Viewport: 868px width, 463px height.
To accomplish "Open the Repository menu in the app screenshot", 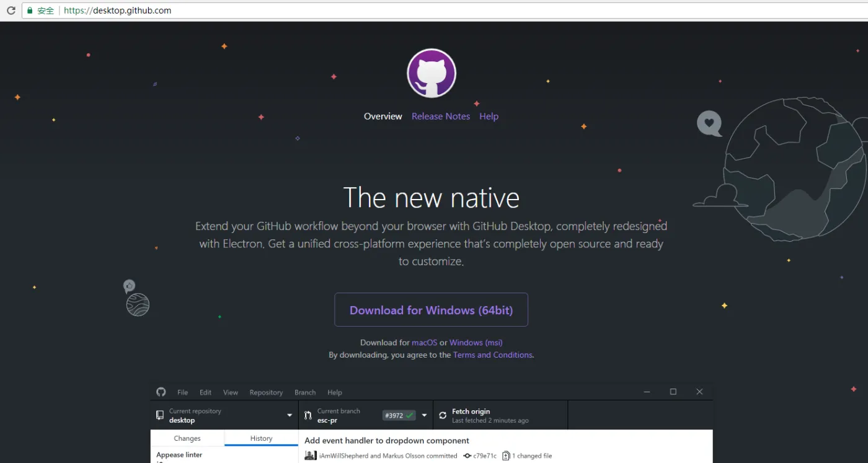I will pos(266,392).
